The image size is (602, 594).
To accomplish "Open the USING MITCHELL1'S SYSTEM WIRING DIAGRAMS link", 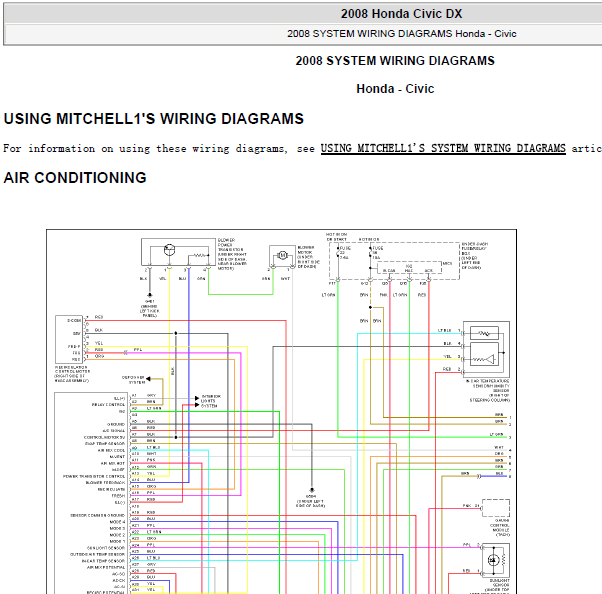I will [x=443, y=148].
